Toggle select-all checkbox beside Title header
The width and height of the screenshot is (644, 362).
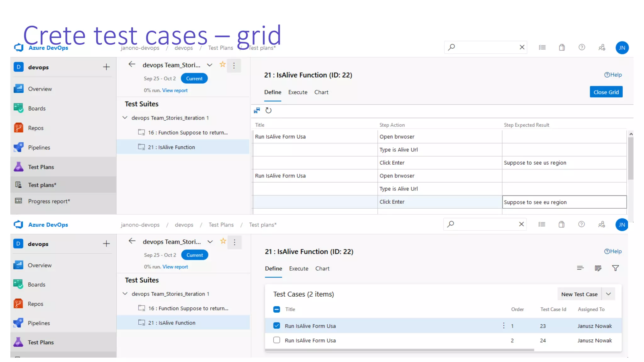[x=277, y=309]
